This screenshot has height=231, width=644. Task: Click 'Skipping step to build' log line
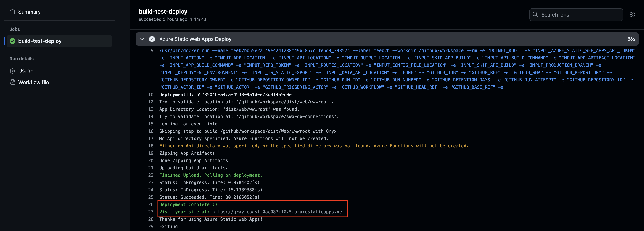point(248,131)
